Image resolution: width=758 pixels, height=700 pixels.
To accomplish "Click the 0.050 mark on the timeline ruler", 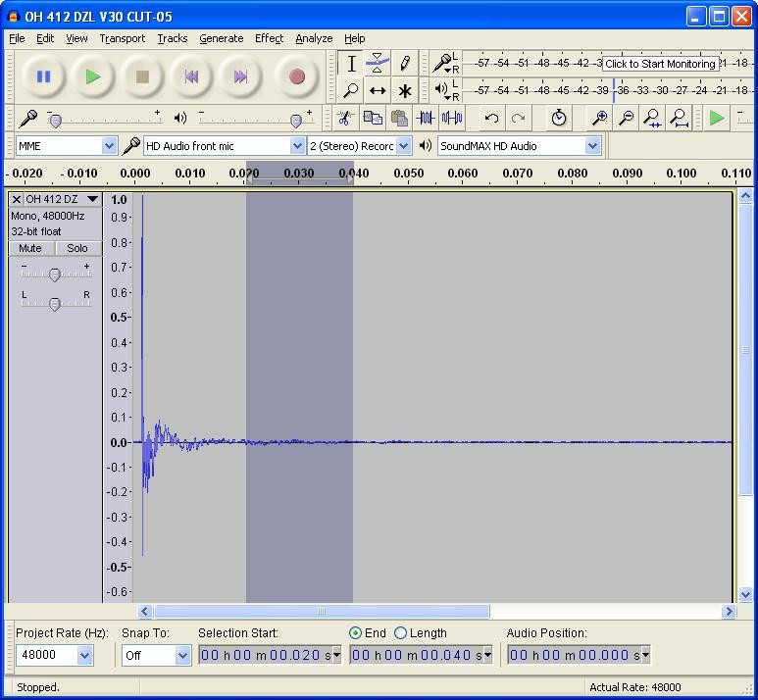I will click(x=409, y=174).
